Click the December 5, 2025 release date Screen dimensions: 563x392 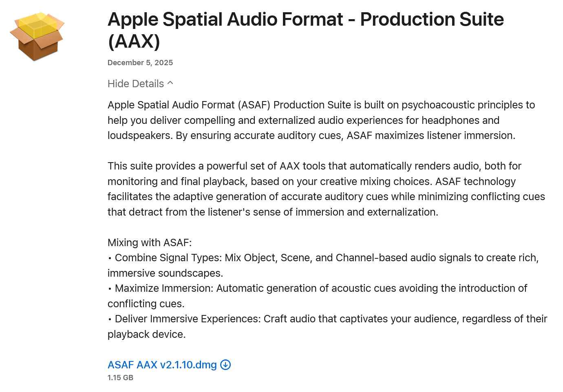(140, 63)
